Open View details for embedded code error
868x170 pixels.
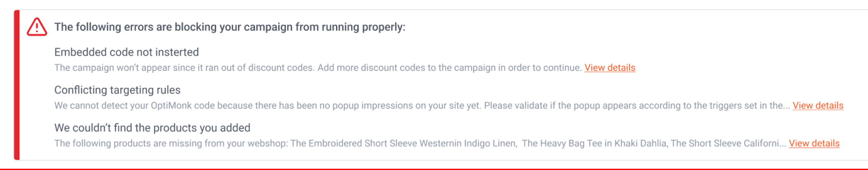(x=610, y=68)
